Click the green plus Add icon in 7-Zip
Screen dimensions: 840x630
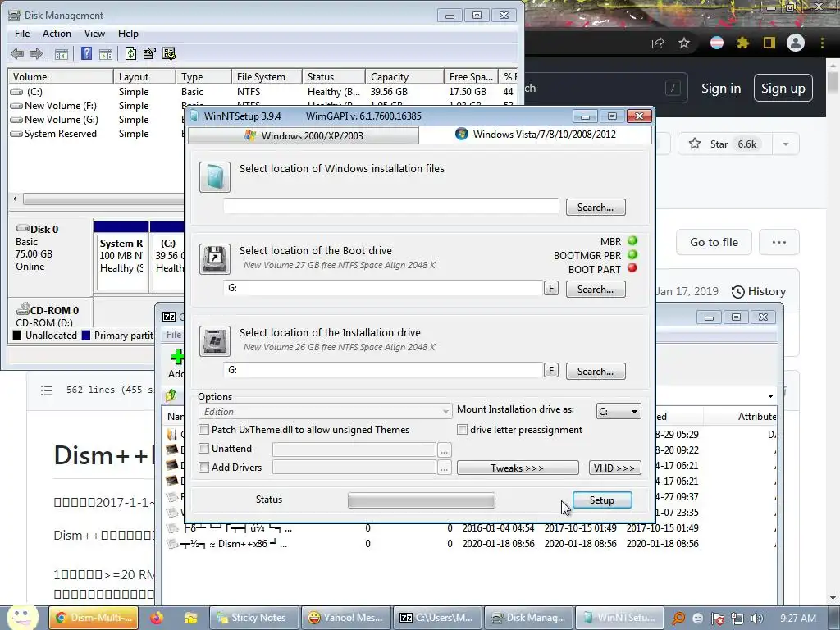tap(177, 356)
